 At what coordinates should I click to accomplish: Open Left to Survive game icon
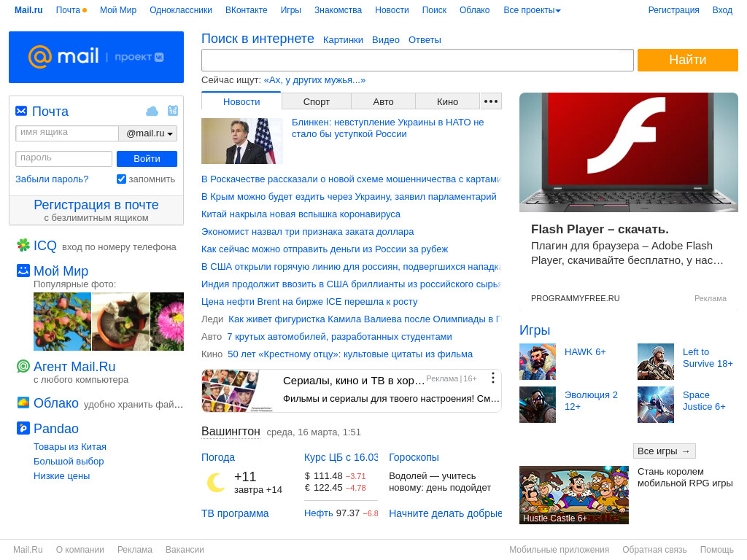[656, 362]
